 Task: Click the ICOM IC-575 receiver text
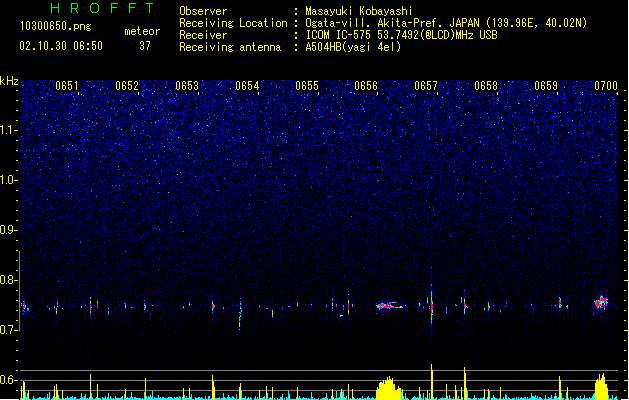point(401,35)
